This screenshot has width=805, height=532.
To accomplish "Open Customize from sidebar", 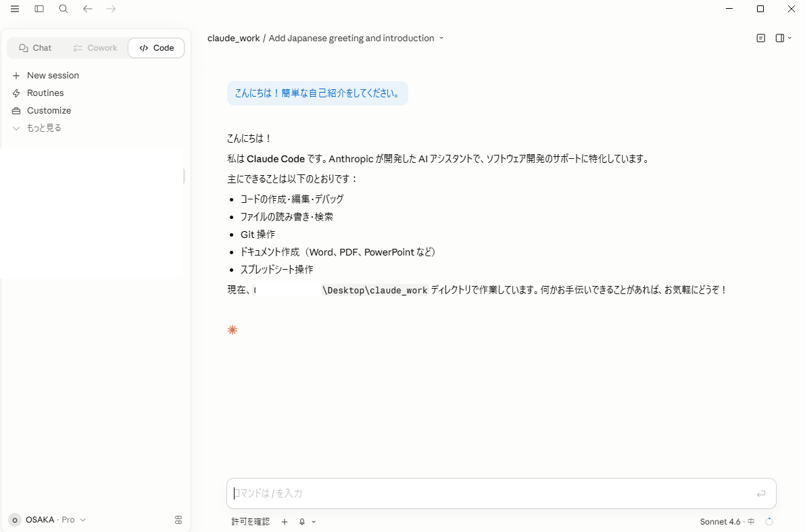I will [49, 110].
